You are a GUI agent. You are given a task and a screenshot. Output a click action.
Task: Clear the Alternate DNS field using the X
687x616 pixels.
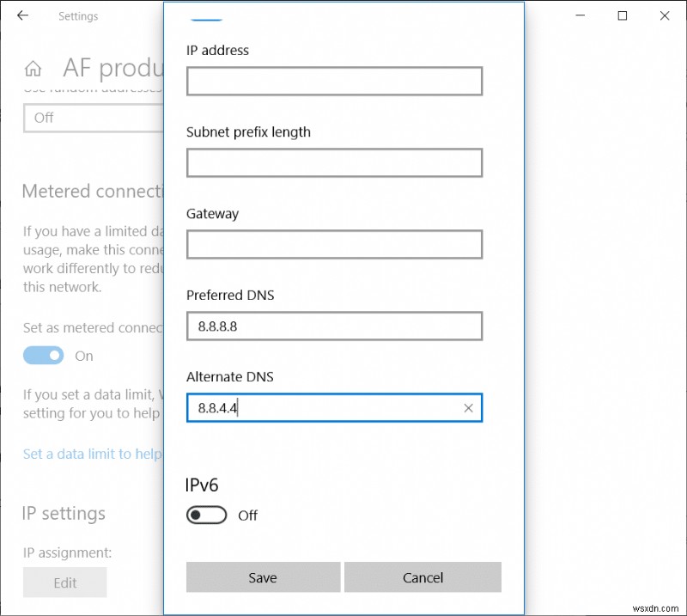pos(468,408)
